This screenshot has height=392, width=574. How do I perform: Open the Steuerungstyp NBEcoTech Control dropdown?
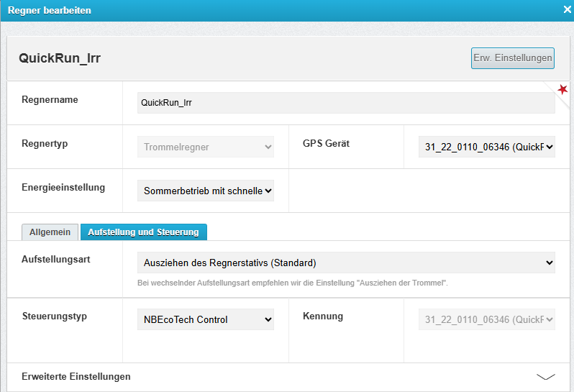[205, 319]
